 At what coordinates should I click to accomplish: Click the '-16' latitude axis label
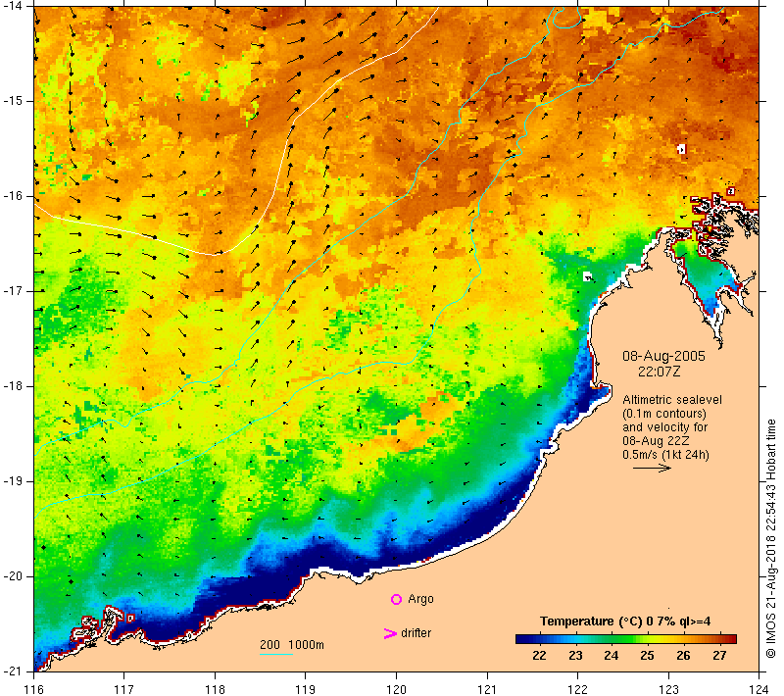click(13, 195)
